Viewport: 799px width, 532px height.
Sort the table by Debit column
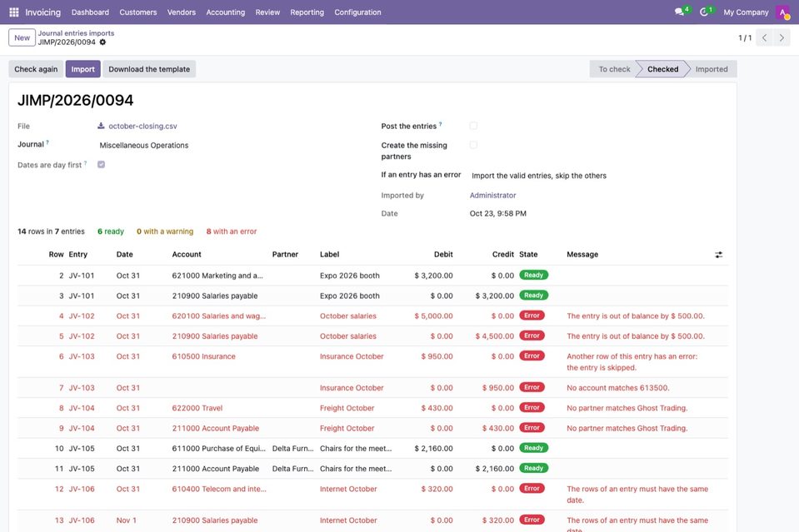click(443, 254)
